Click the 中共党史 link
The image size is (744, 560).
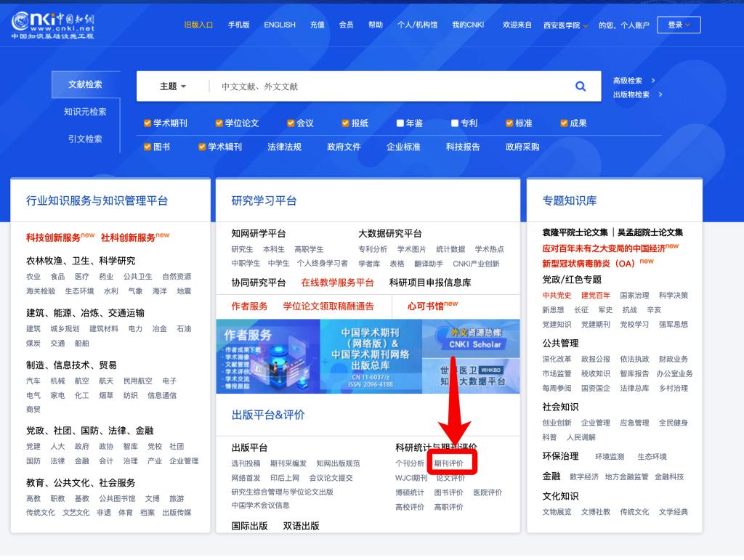point(557,296)
